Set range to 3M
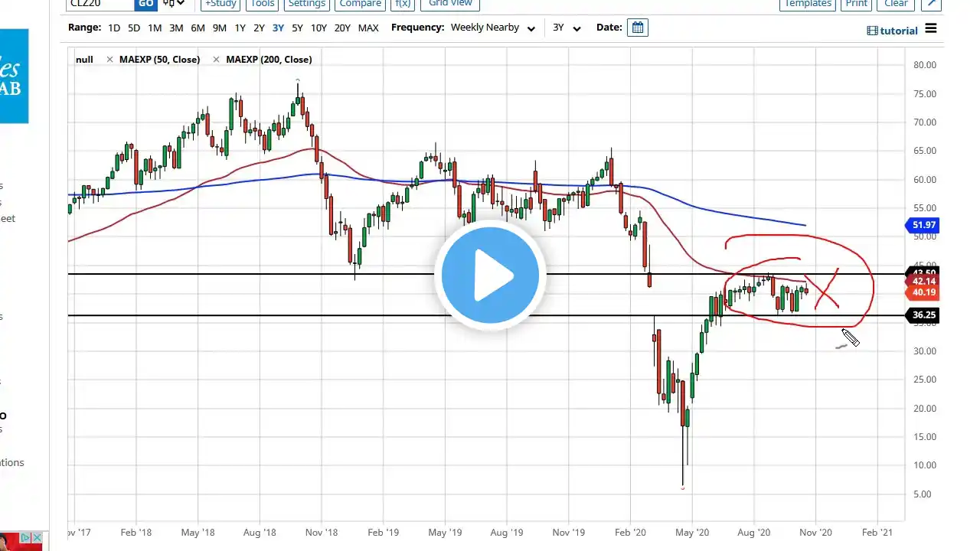 176,28
